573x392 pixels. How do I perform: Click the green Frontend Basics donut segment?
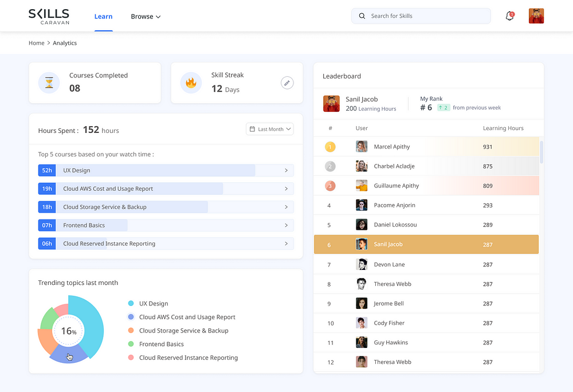(48, 319)
